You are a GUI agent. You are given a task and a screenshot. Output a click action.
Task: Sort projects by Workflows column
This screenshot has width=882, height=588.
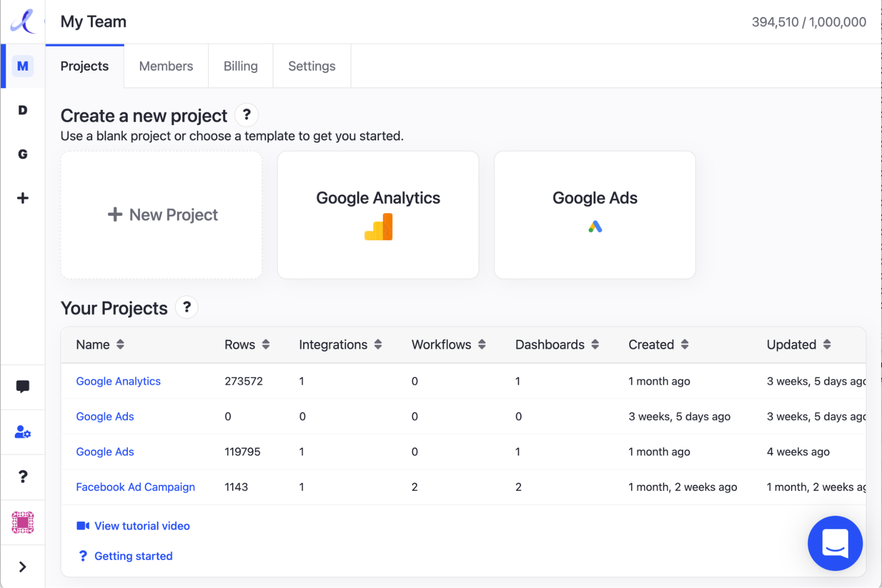pyautogui.click(x=449, y=345)
